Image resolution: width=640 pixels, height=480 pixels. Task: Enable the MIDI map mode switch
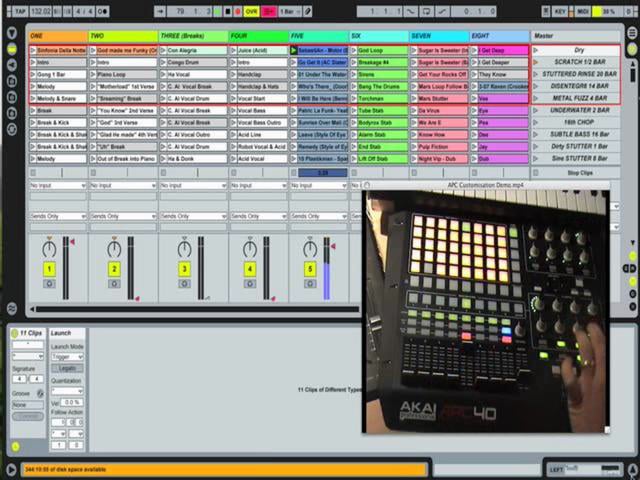click(x=582, y=11)
